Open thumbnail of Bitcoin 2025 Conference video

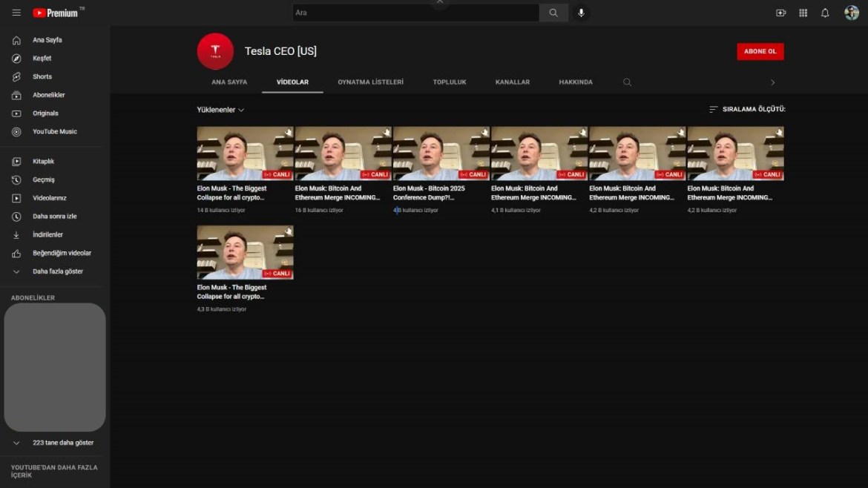(441, 154)
